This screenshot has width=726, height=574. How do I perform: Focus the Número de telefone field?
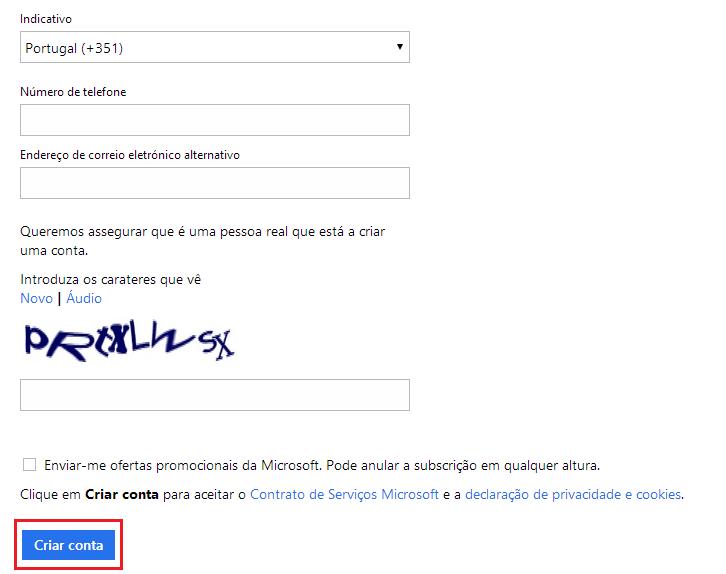214,120
